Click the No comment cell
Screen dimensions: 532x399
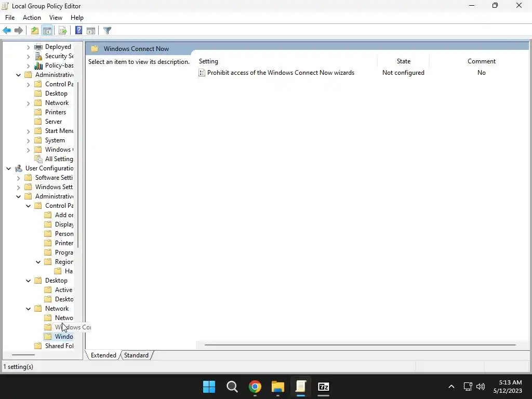pos(481,73)
